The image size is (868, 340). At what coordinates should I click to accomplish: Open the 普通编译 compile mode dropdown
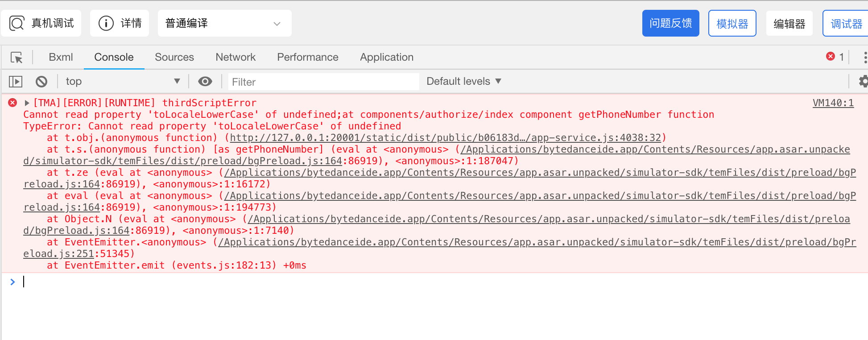click(x=225, y=23)
